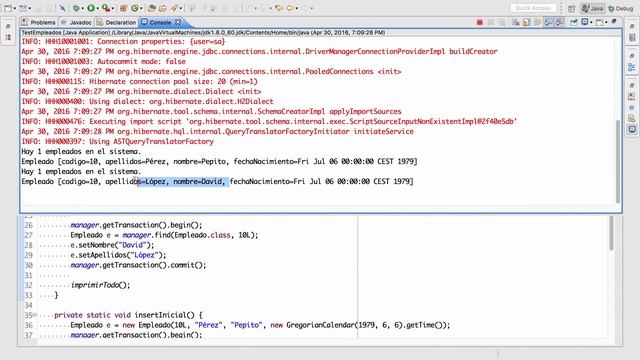Screen dimensions: 640x360
Task: Open the Open Console dropdown arrow
Action: pyautogui.click(x=606, y=22)
